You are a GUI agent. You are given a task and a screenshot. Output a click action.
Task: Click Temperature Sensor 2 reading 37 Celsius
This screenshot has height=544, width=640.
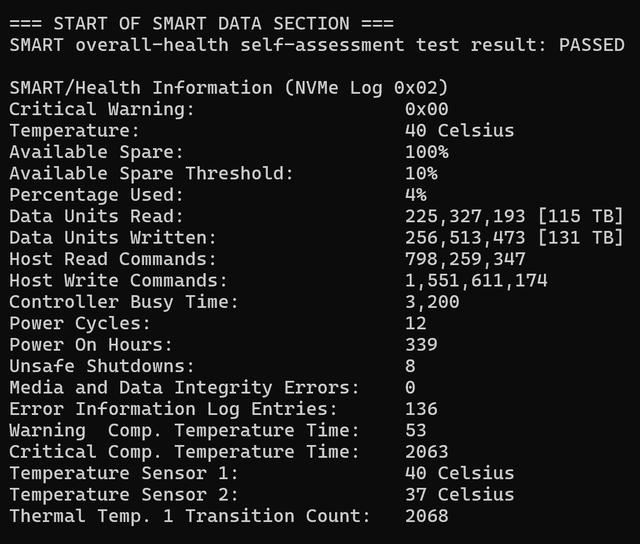460,495
